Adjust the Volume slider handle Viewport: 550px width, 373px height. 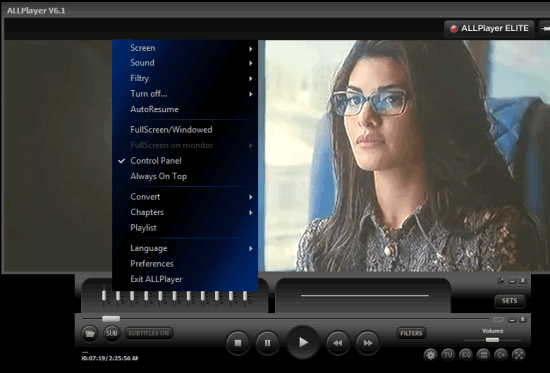click(x=492, y=340)
